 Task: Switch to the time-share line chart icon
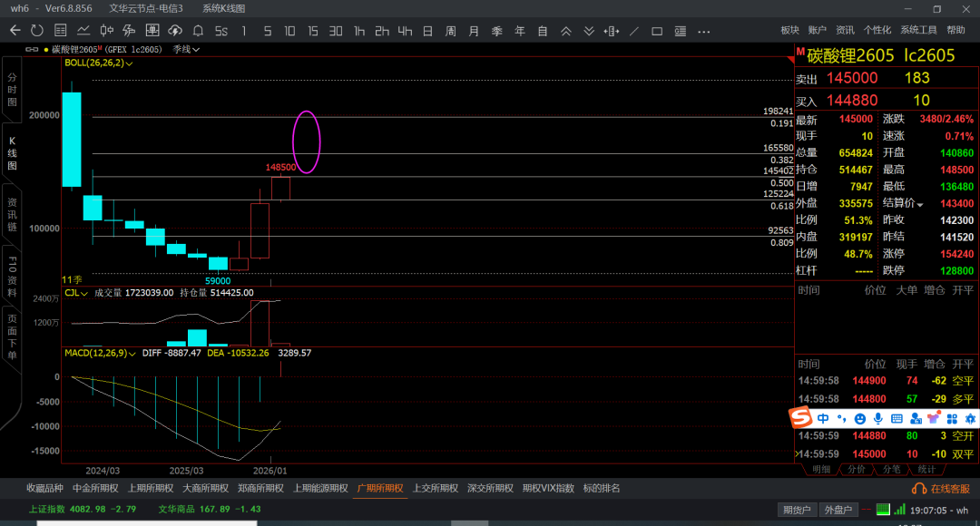click(x=83, y=31)
